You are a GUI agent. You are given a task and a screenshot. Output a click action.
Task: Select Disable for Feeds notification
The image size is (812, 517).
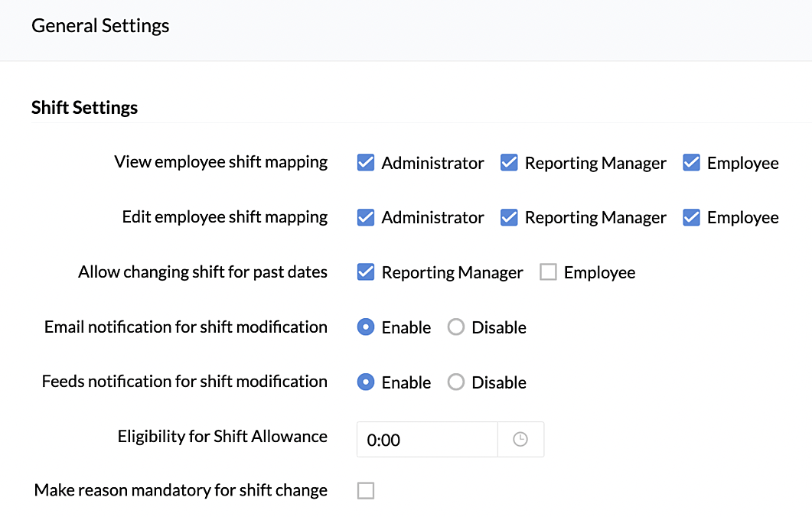[x=456, y=382]
